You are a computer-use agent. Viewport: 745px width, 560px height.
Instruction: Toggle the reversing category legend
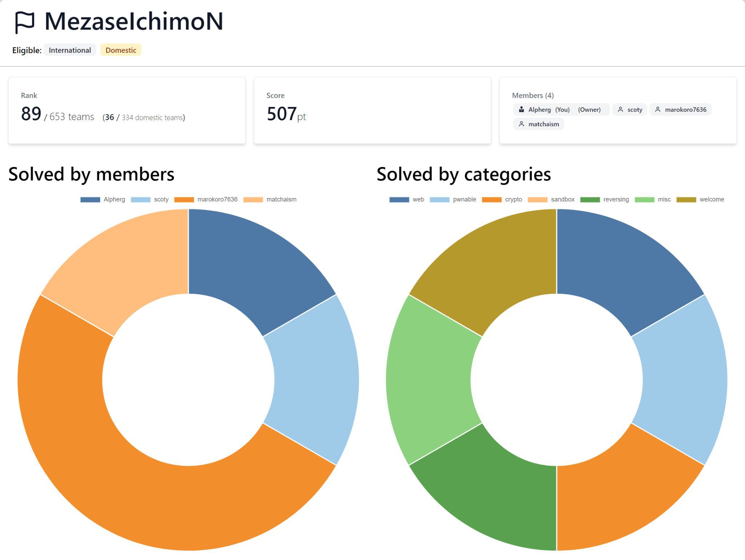click(604, 199)
